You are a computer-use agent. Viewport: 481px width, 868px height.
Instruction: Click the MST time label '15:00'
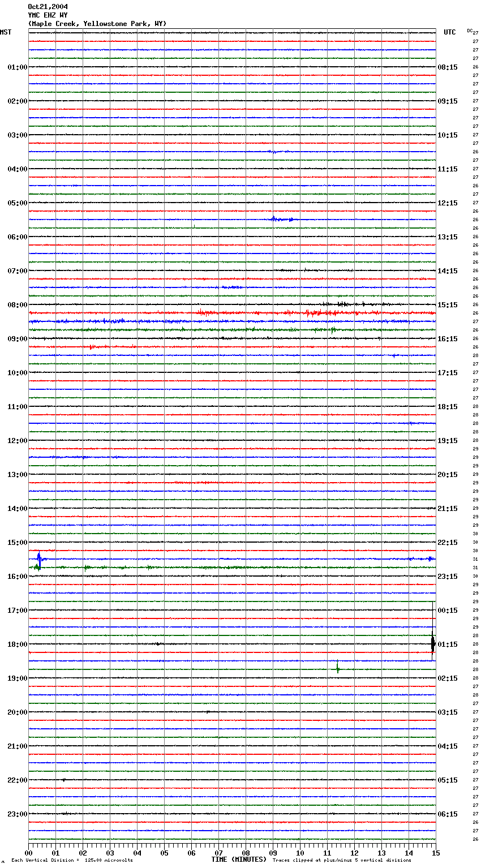(18, 543)
